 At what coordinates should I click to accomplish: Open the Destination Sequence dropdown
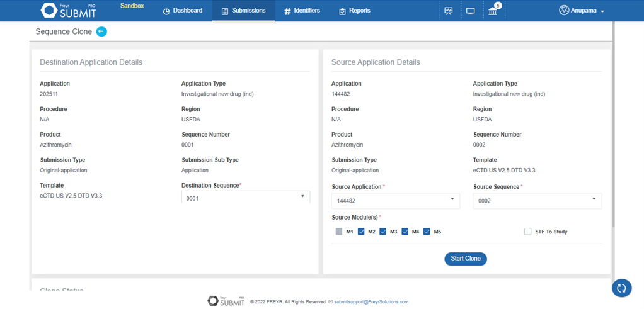coord(246,198)
